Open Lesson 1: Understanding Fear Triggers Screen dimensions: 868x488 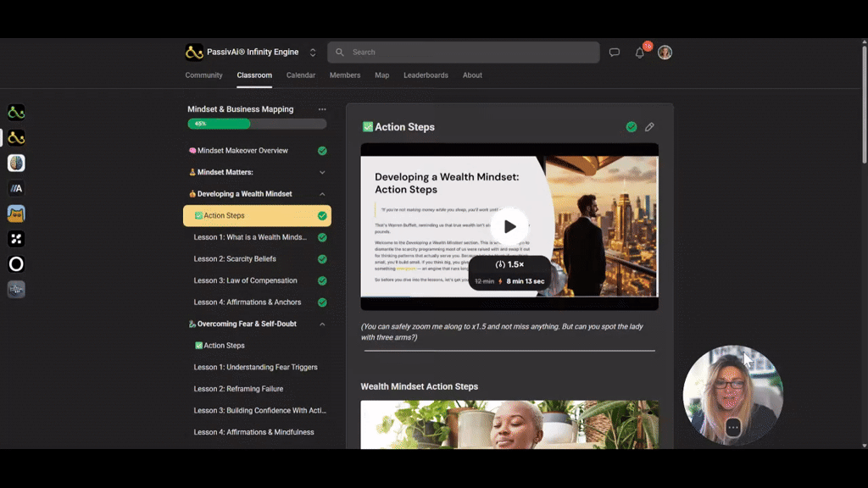pyautogui.click(x=255, y=367)
